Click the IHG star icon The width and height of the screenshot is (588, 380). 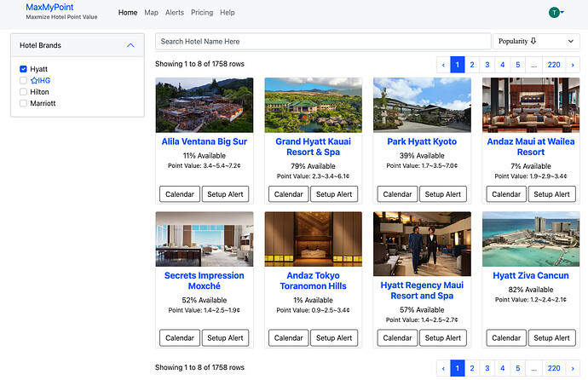(x=34, y=80)
